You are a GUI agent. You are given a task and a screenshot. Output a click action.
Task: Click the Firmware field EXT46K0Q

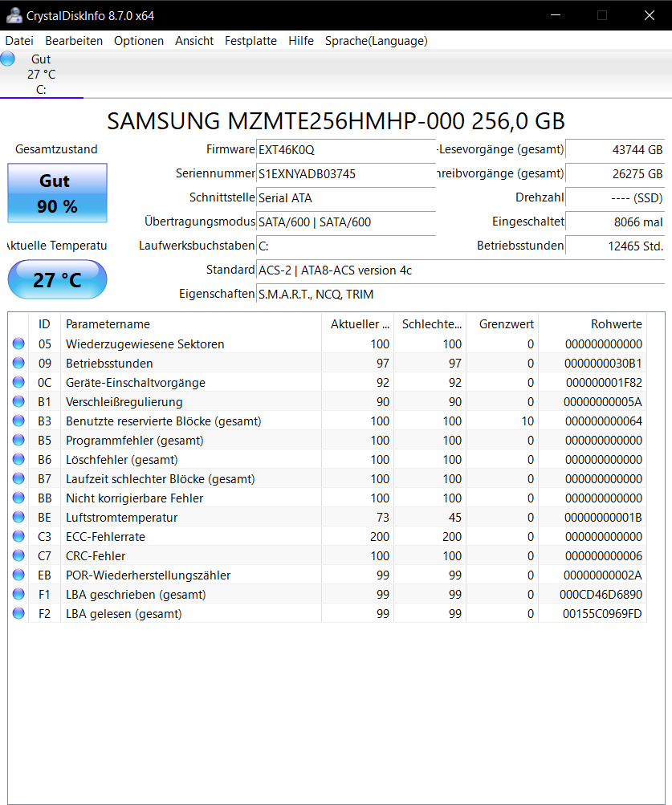pos(346,149)
